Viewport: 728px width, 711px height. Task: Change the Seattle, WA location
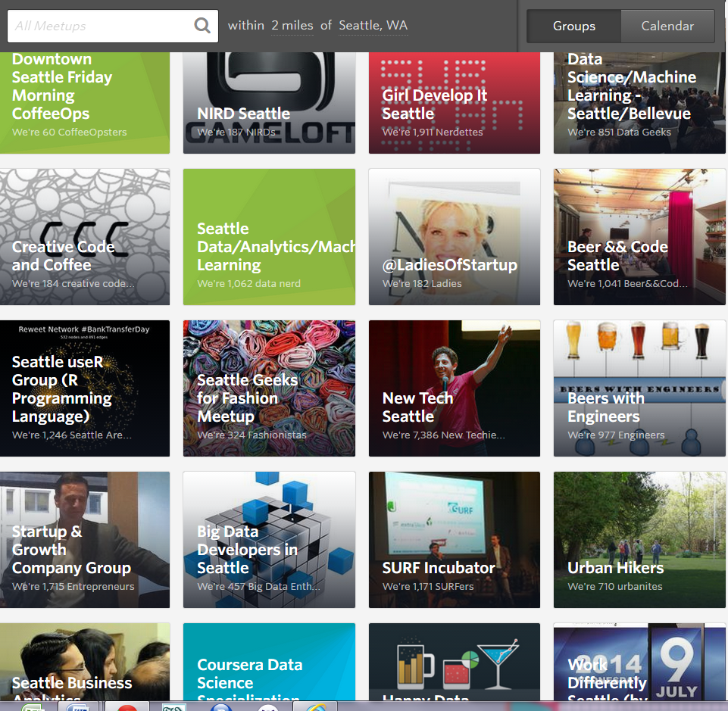click(373, 26)
